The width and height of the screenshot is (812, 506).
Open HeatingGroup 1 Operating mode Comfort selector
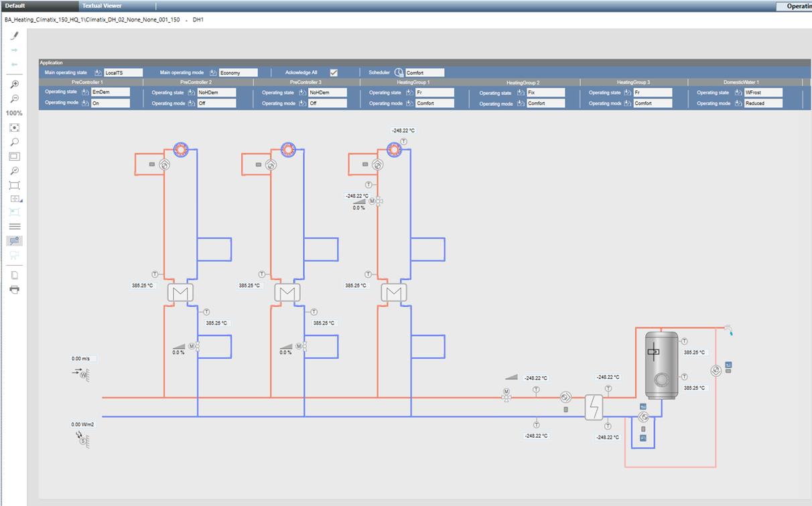435,103
